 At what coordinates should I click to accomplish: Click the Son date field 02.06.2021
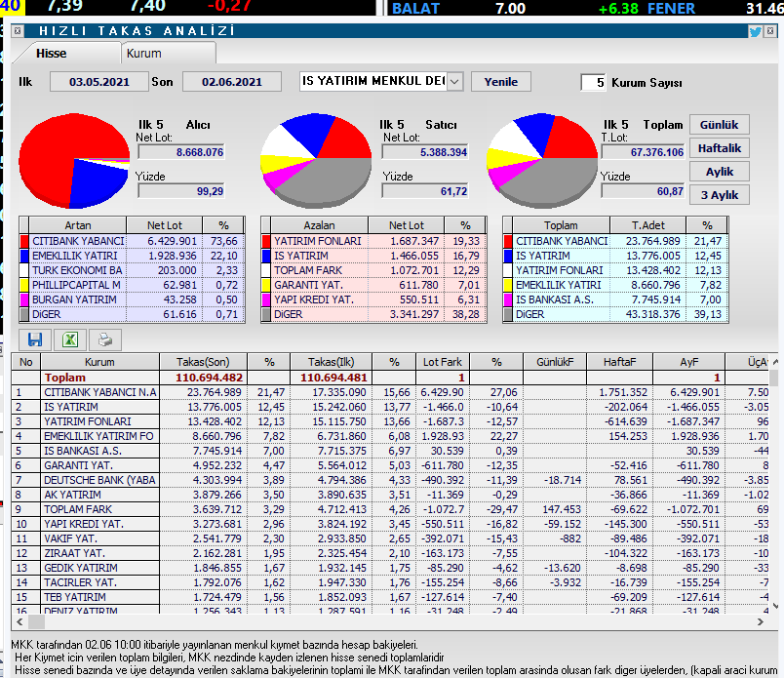coord(231,82)
